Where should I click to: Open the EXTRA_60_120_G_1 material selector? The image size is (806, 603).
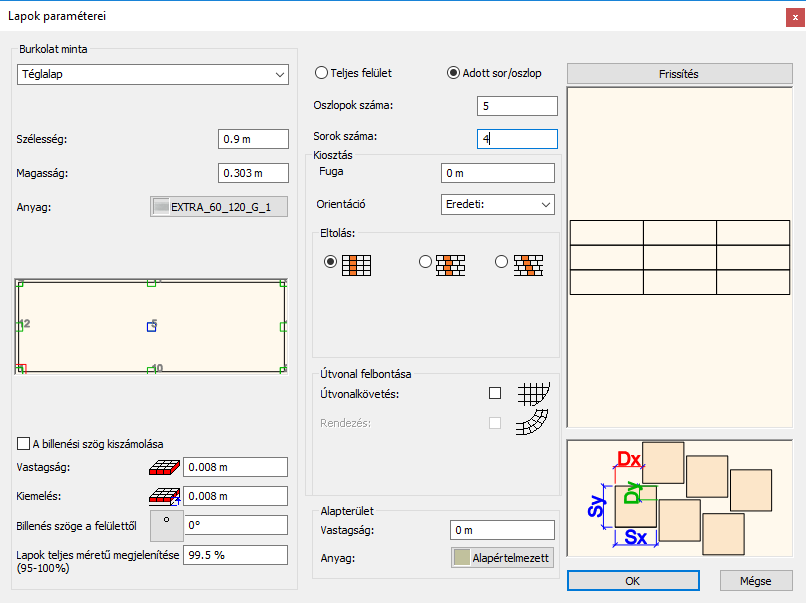(x=219, y=207)
